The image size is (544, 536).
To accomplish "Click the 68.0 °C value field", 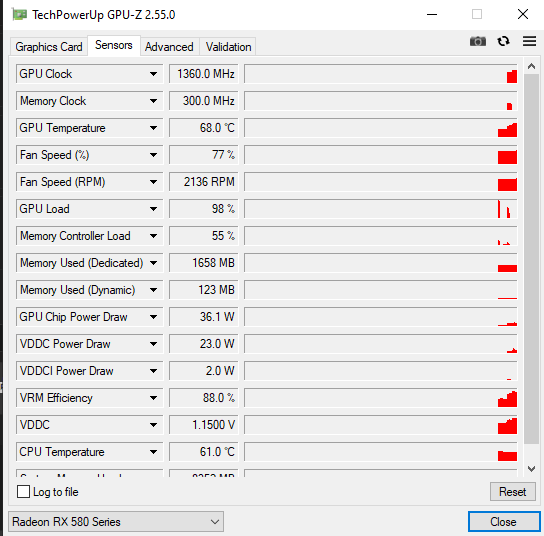I will pyautogui.click(x=204, y=128).
